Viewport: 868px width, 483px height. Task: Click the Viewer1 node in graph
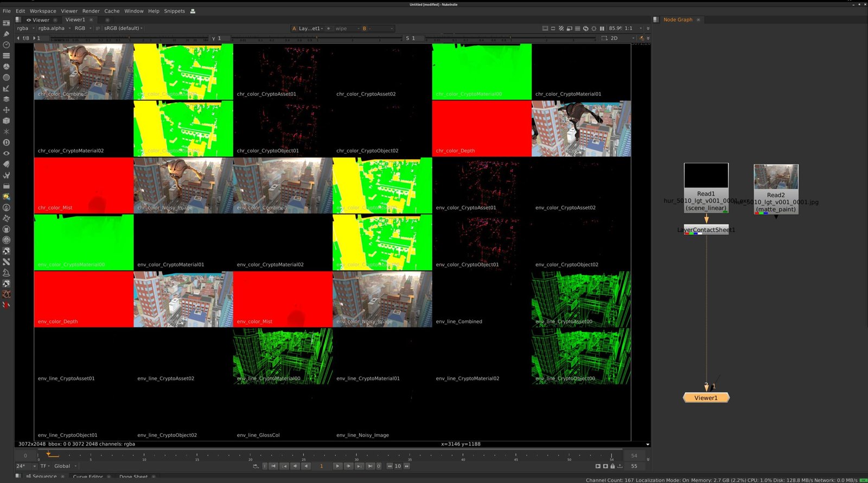[706, 398]
